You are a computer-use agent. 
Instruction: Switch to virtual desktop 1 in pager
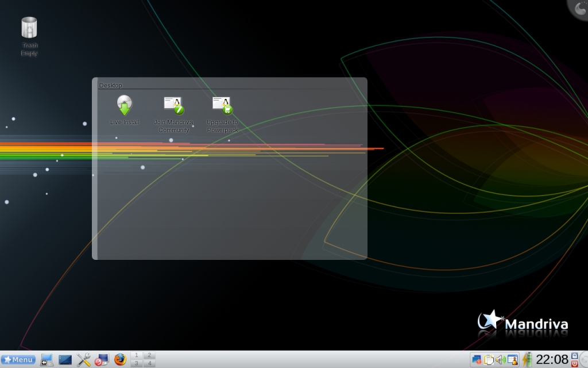[x=137, y=355]
